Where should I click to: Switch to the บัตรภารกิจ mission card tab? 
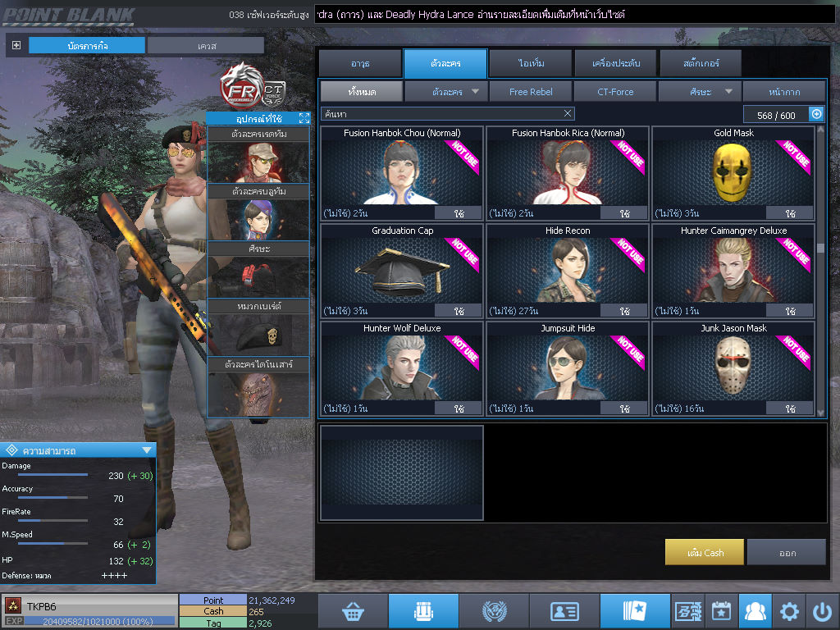click(x=87, y=46)
